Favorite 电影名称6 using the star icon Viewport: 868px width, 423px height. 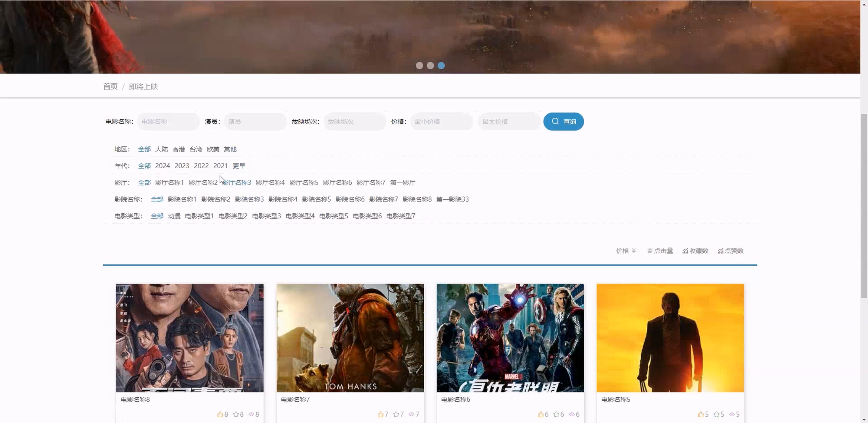[556, 414]
